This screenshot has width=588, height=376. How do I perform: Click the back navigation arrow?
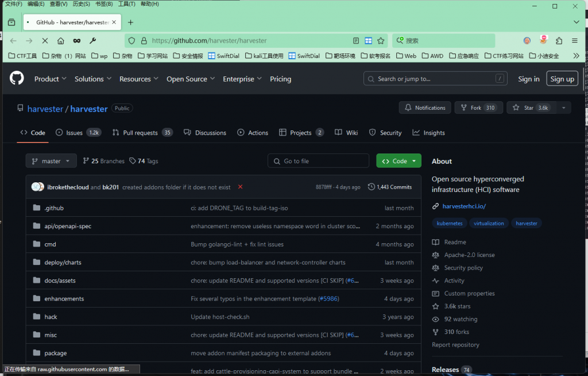coord(14,41)
